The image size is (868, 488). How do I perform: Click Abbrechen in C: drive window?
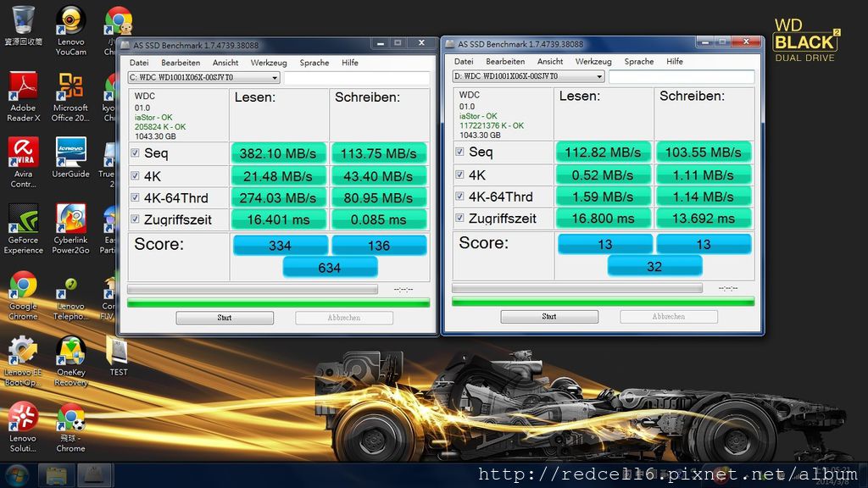(344, 318)
